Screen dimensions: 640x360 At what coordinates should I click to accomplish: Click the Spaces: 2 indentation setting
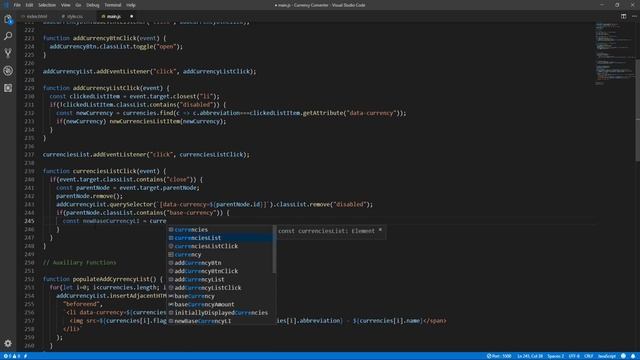(x=556, y=356)
